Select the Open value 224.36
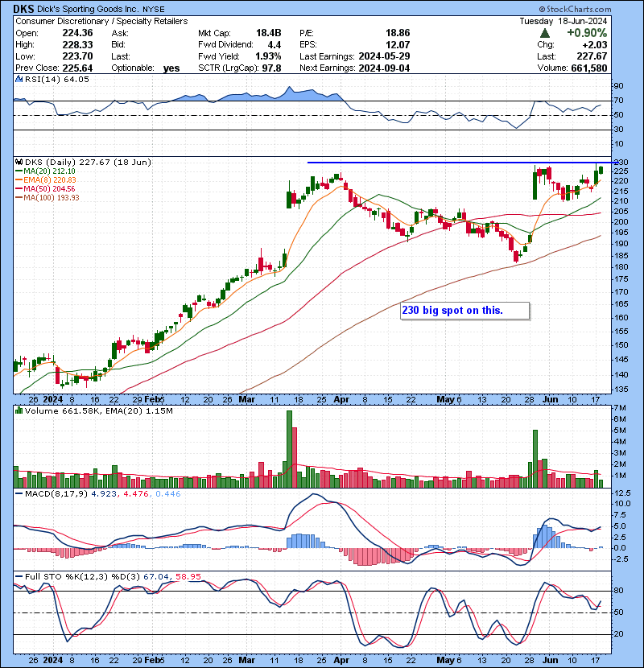Viewport: 644px width, 668px height. 77,33
